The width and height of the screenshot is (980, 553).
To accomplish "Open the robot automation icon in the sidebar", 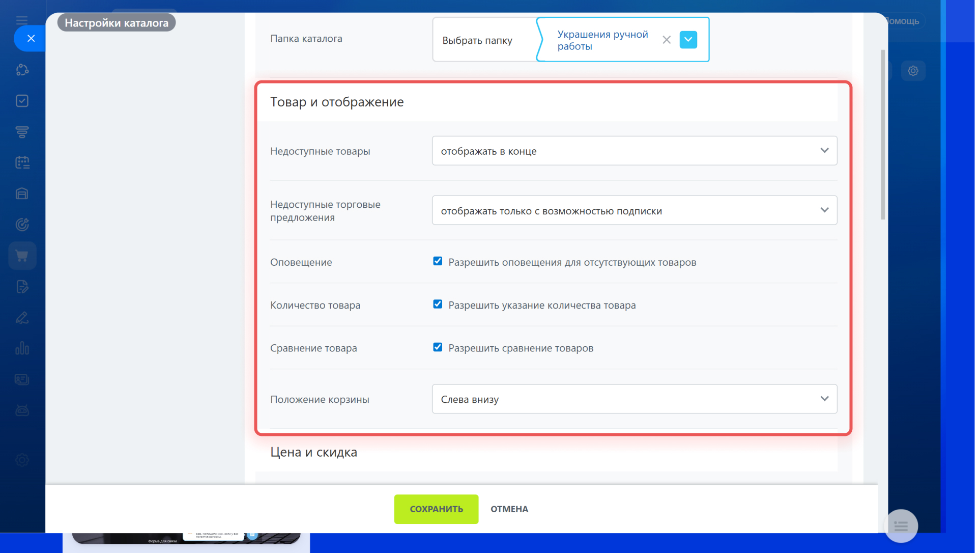I will click(22, 410).
